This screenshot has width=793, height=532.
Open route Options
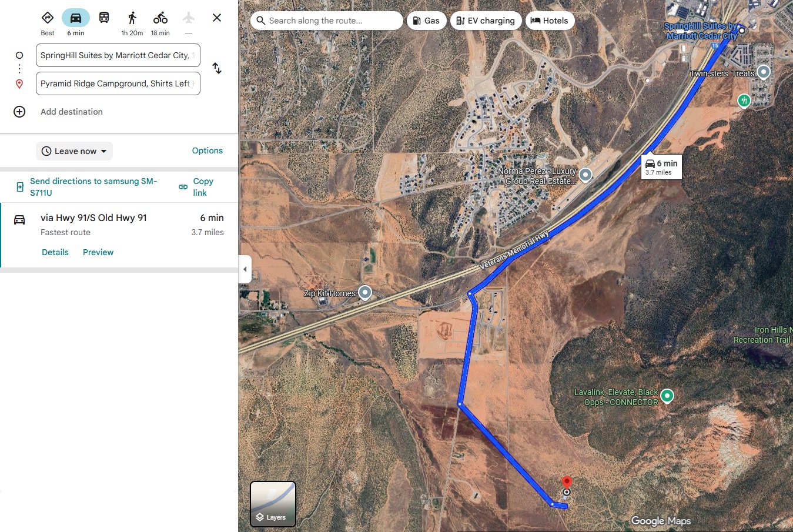point(208,150)
